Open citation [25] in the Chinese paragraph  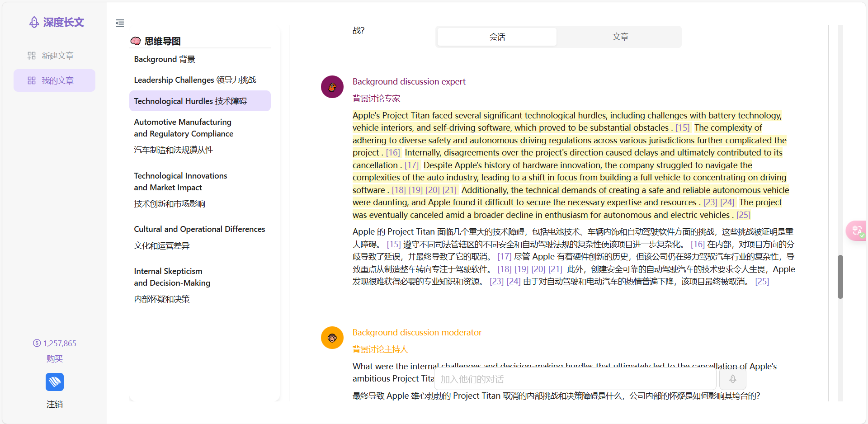762,282
